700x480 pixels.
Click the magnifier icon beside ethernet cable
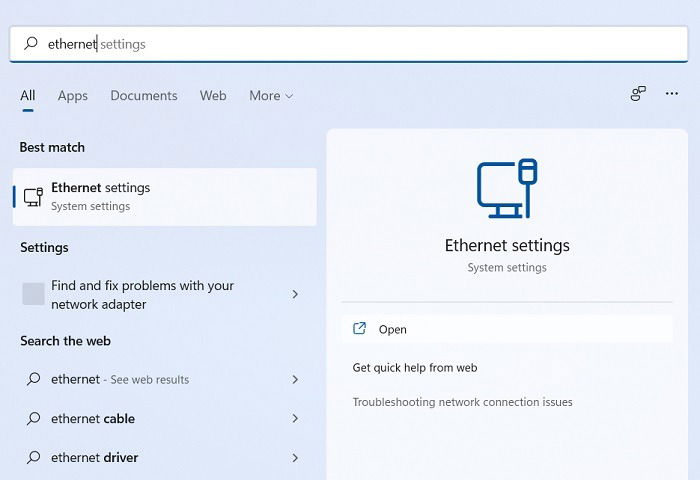click(33, 418)
